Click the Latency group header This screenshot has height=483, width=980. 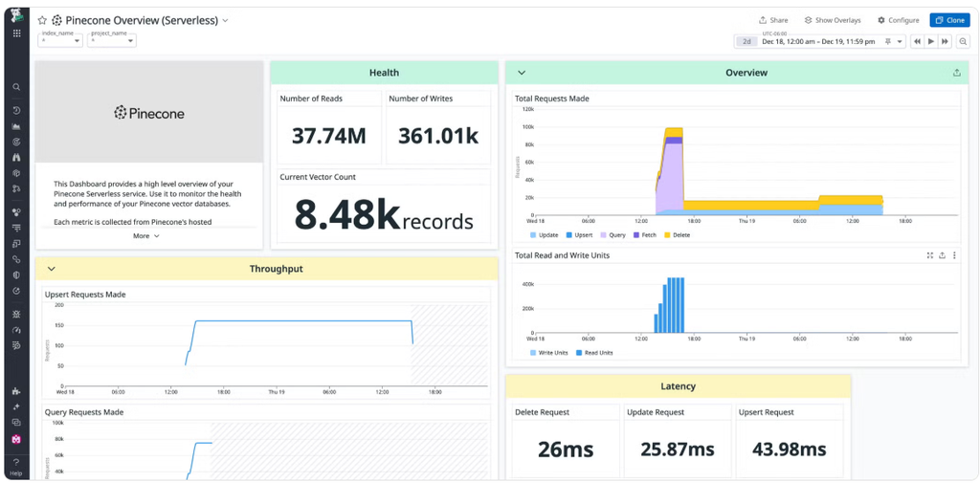click(679, 386)
